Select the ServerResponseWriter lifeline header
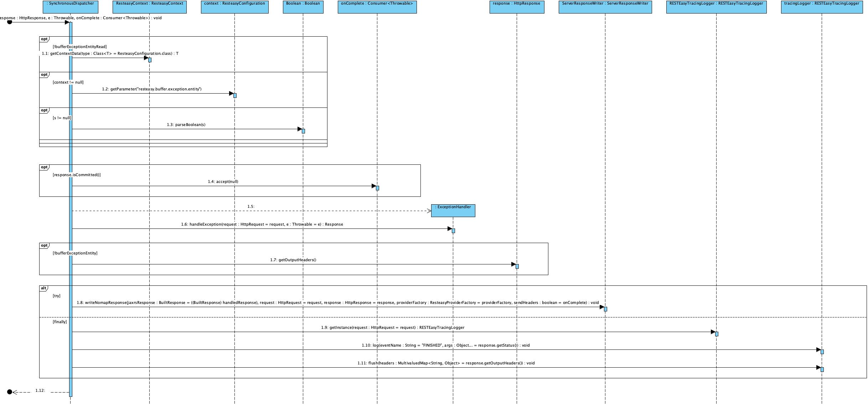This screenshot has height=405, width=868. (x=605, y=7)
